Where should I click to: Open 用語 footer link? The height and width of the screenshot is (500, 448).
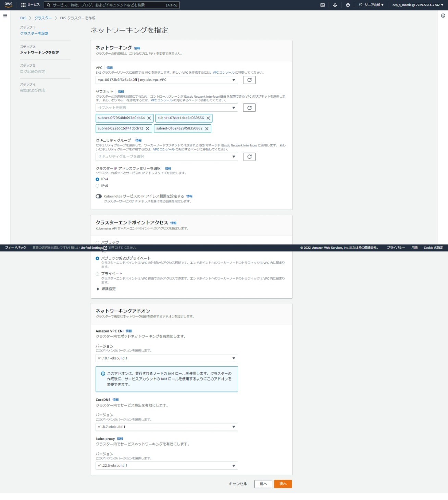(414, 248)
